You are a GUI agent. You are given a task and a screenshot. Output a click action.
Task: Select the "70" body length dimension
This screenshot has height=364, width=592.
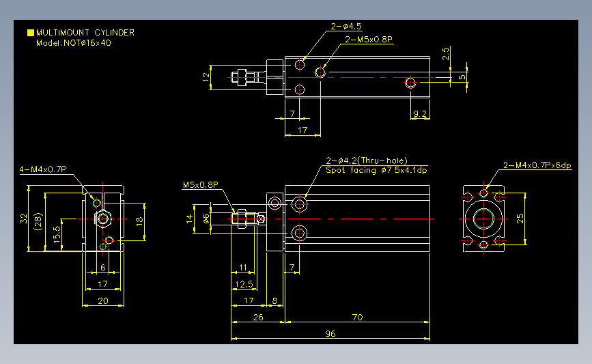[x=358, y=317]
